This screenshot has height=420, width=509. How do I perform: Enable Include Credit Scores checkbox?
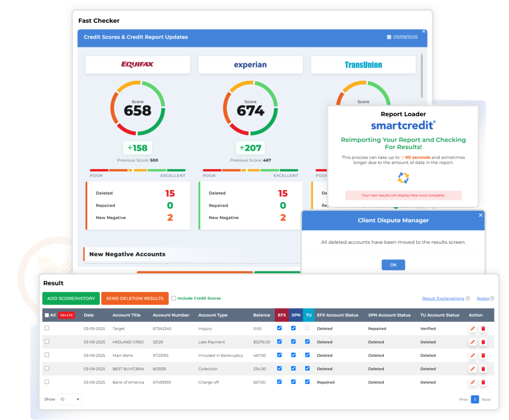174,298
